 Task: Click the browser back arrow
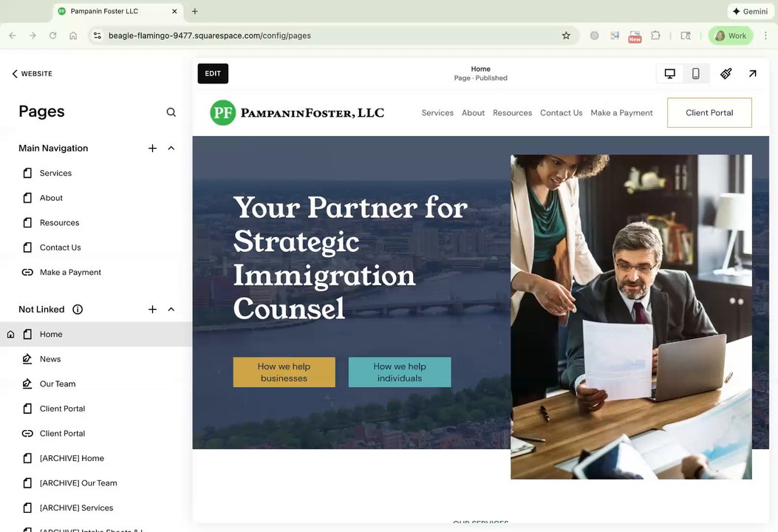(x=13, y=35)
